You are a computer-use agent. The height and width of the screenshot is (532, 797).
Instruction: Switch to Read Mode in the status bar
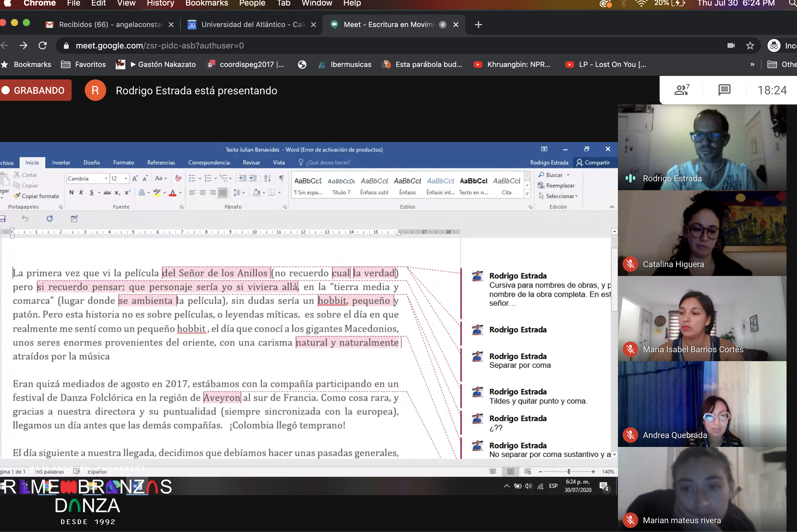pyautogui.click(x=493, y=471)
